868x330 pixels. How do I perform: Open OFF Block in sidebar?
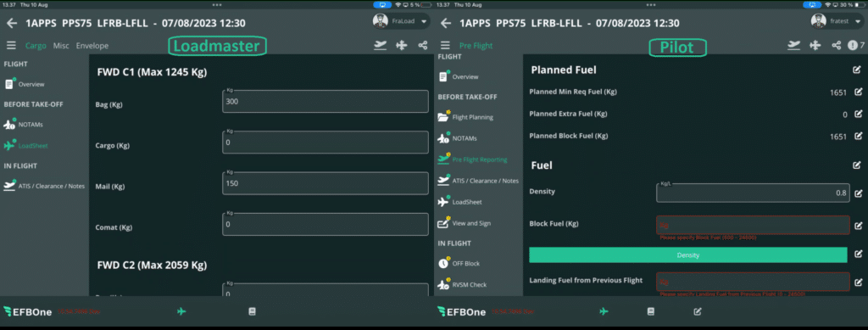pos(459,263)
